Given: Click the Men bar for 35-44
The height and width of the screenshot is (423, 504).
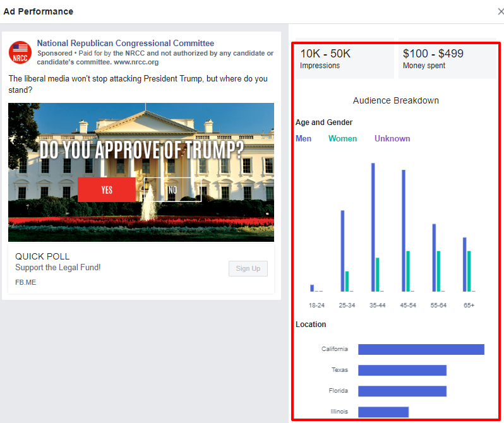Looking at the screenshot, I should (373, 227).
